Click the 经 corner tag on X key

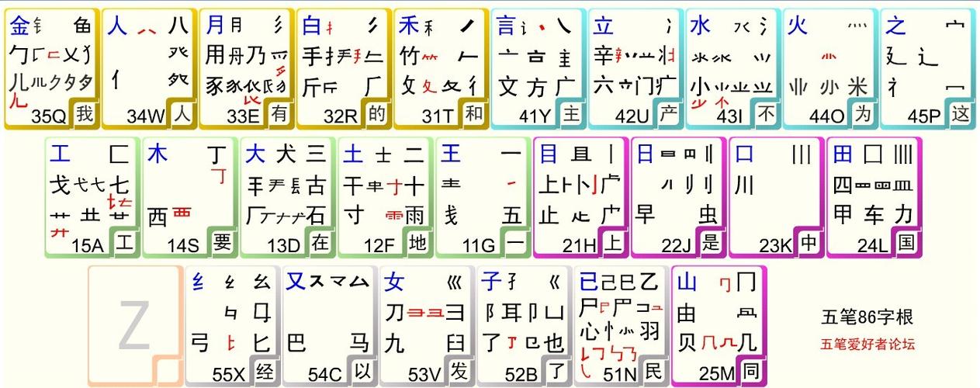(x=265, y=372)
